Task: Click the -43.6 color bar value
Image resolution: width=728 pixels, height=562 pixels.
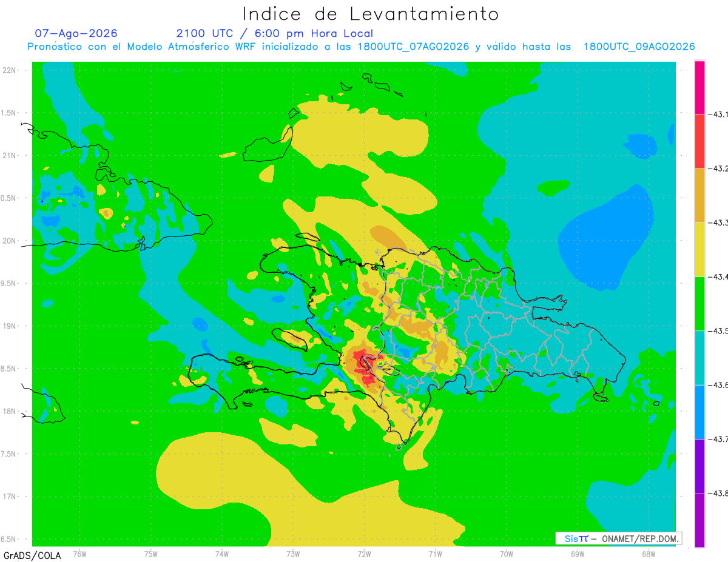Action: coord(718,385)
